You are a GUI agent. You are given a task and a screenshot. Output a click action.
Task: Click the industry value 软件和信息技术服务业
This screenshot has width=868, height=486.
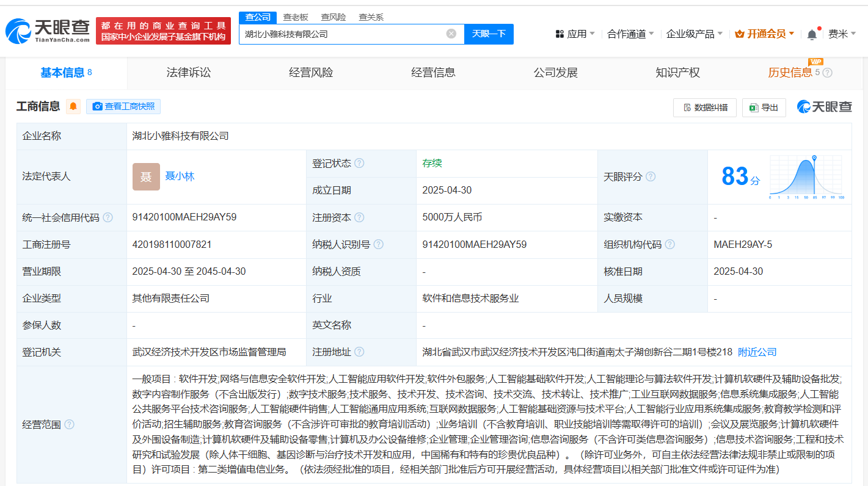pyautogui.click(x=470, y=299)
